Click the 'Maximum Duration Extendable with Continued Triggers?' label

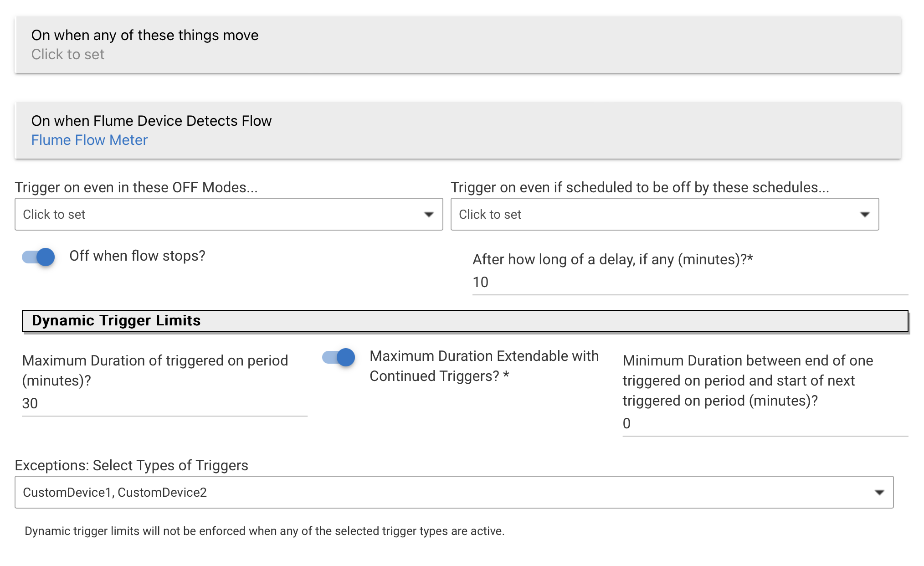coord(484,366)
